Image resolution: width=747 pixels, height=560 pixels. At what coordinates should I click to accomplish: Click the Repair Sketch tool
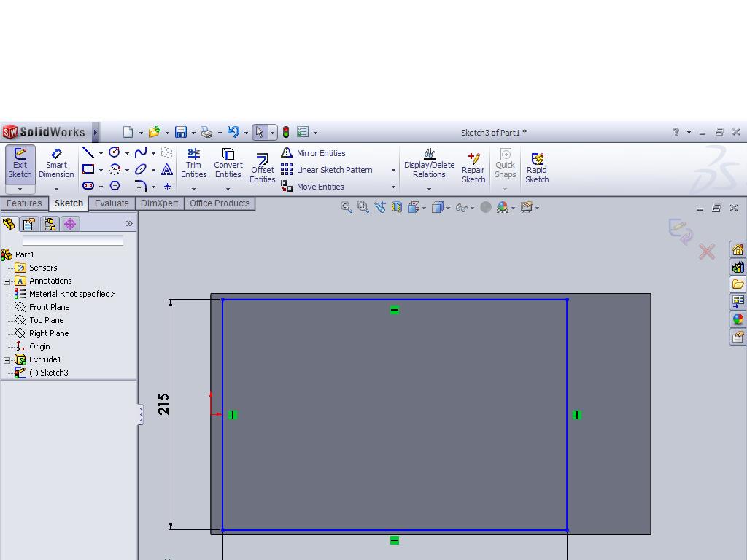[473, 168]
